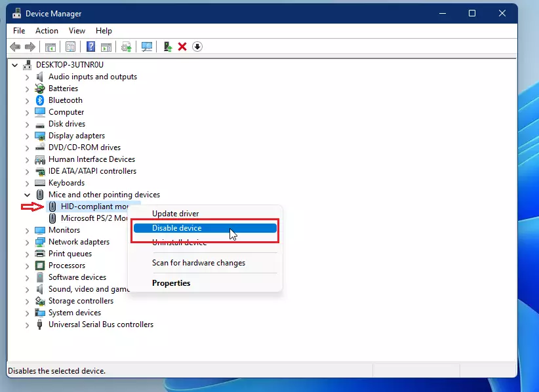
Task: Click the Microsoft PS/2 Mouse device icon
Action: click(x=52, y=218)
